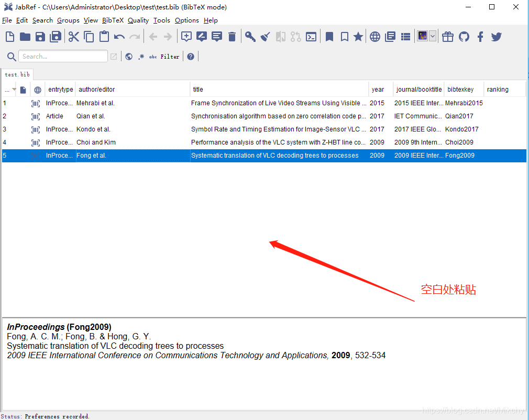Screen dimensions: 529x420
Task: Click into the Search text field
Action: [x=63, y=57]
